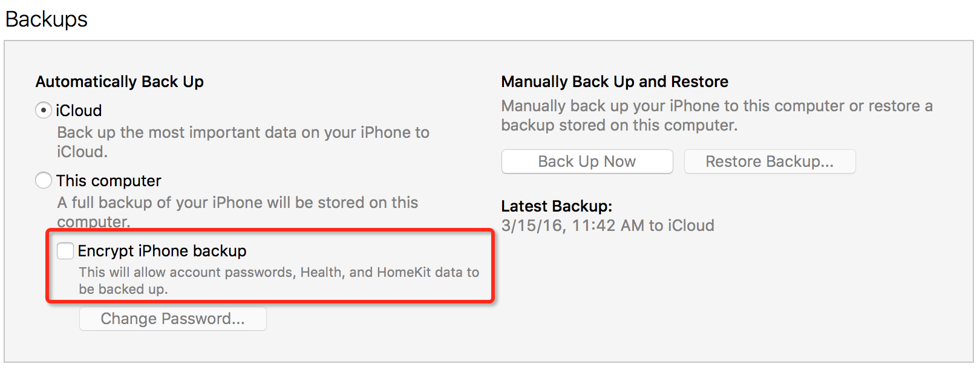Click the Latest Backup label
Image resolution: width=980 pixels, height=370 pixels.
tap(557, 206)
